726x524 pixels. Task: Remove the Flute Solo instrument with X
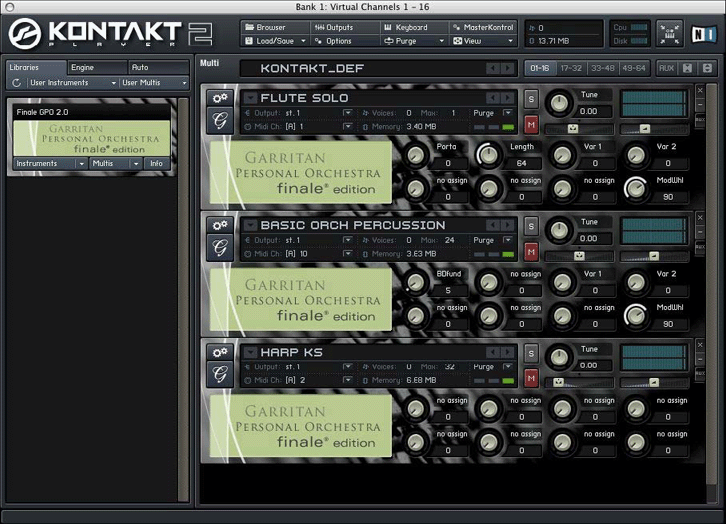[x=700, y=90]
